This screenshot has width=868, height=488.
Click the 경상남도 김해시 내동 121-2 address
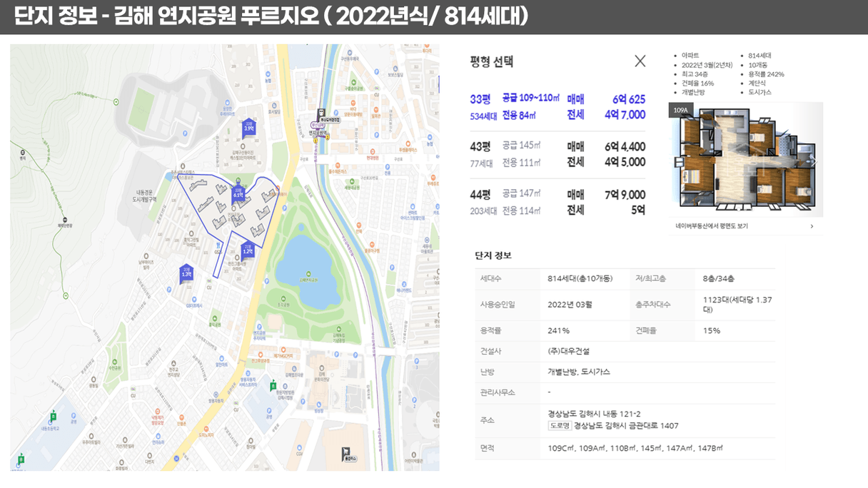(x=594, y=414)
